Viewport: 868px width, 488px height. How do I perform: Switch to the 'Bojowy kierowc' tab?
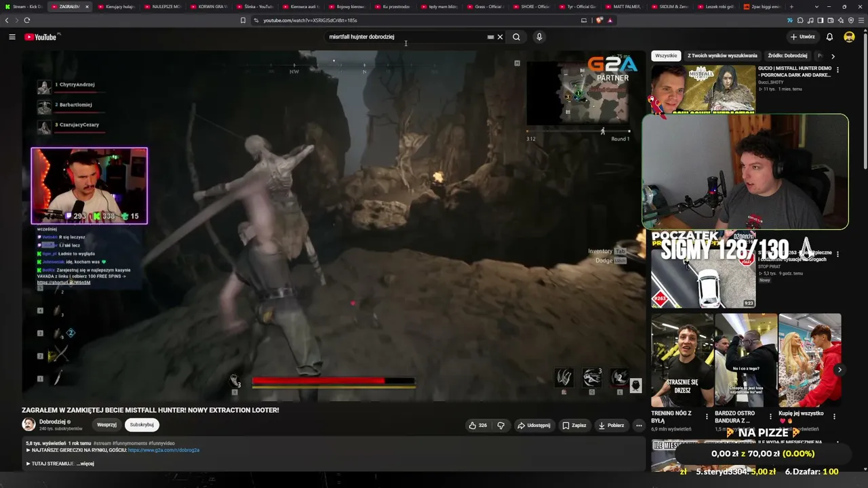(347, 7)
